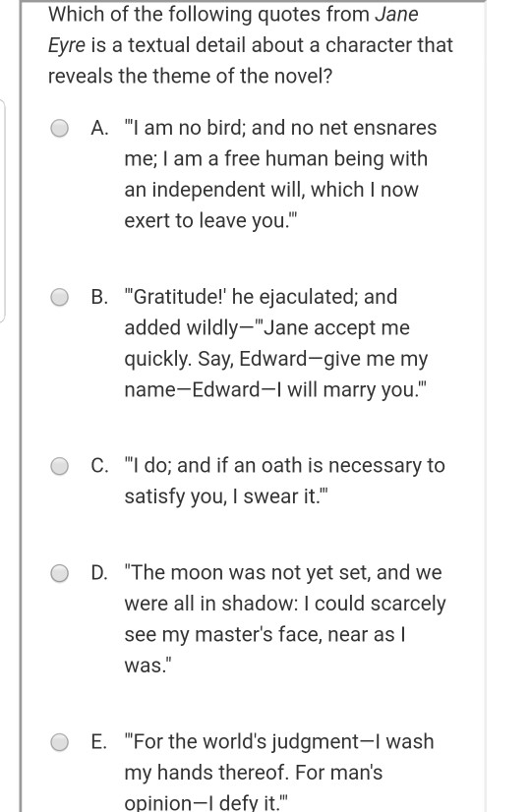531x812 pixels.
Task: Select radio button for option B
Action: coord(60,297)
